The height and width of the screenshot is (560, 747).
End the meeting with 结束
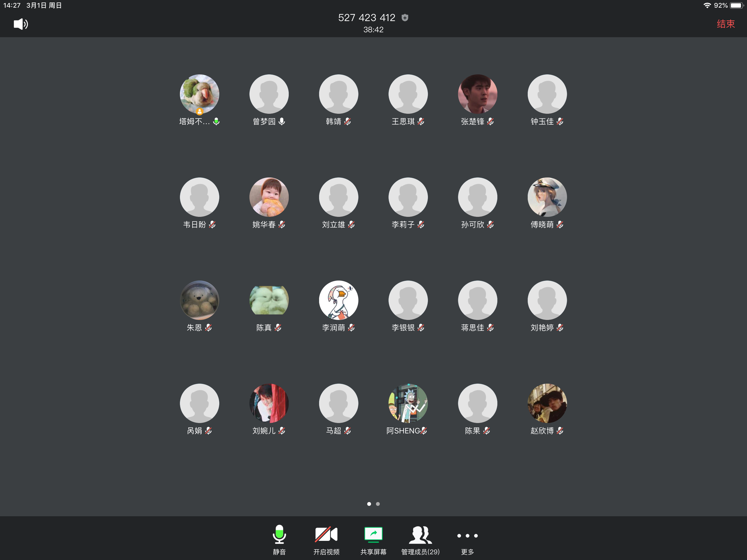[725, 24]
